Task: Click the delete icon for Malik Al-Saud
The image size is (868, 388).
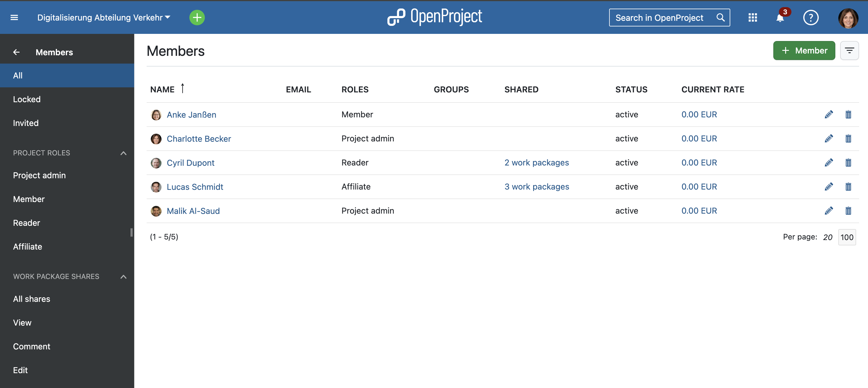Action: (848, 211)
